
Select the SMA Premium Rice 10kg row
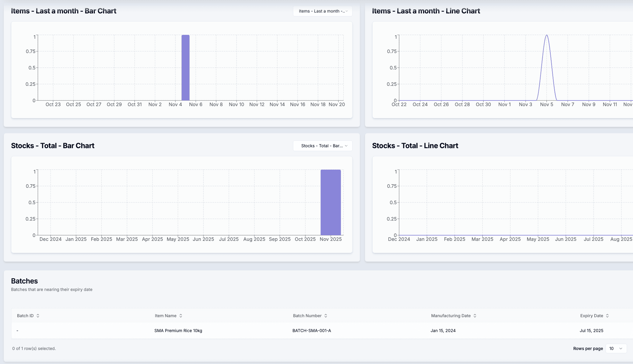click(178, 331)
